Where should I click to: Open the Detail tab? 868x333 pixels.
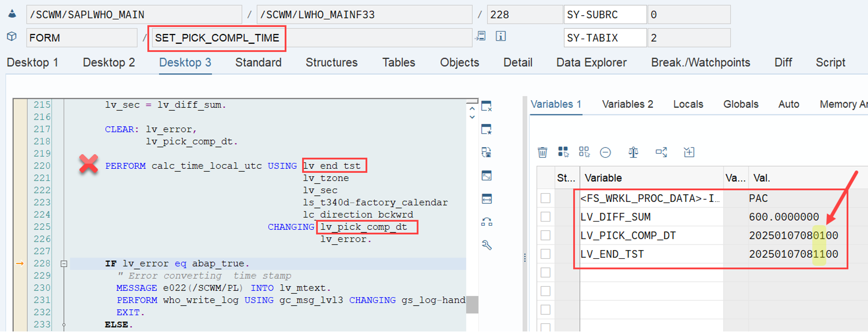coord(518,62)
